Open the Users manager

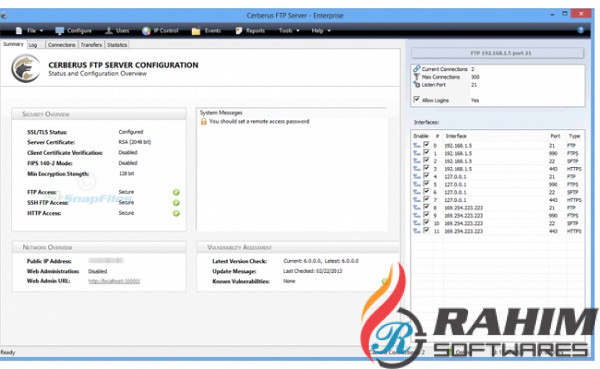point(117,31)
